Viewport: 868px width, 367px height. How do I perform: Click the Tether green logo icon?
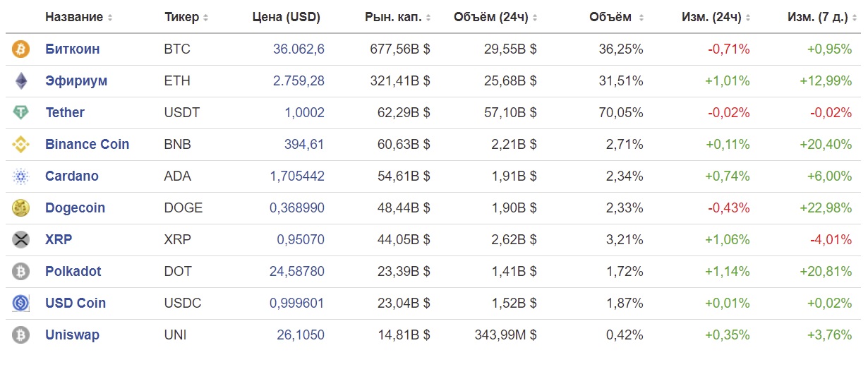coord(21,113)
